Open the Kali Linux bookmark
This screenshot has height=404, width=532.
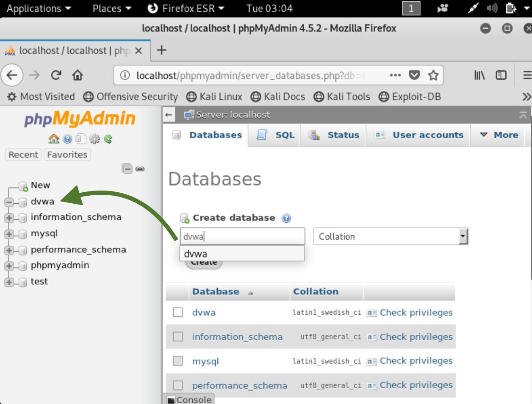coord(214,97)
